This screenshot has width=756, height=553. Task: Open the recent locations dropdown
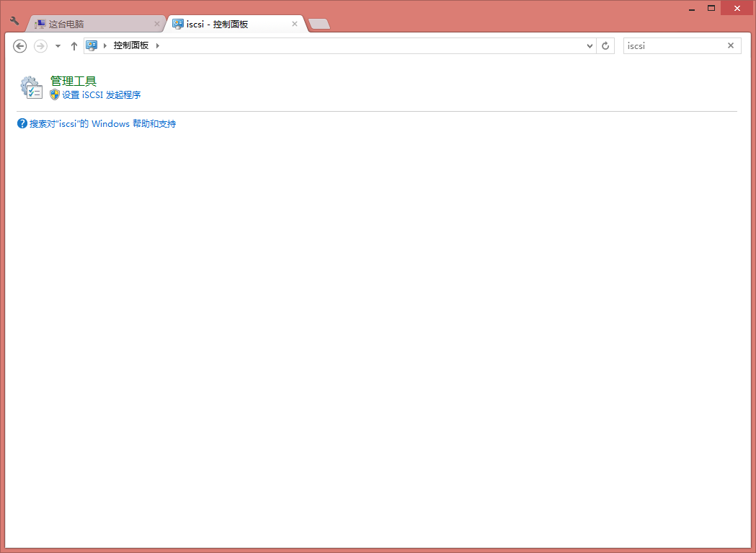(x=58, y=46)
